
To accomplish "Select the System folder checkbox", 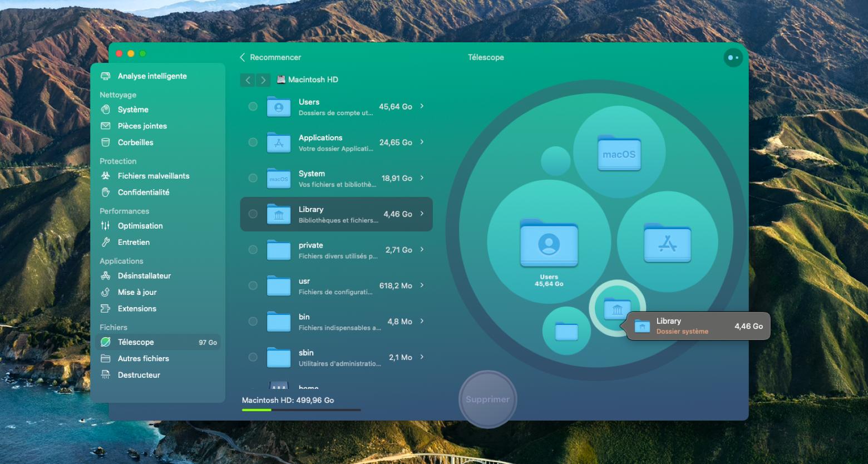I will [253, 178].
